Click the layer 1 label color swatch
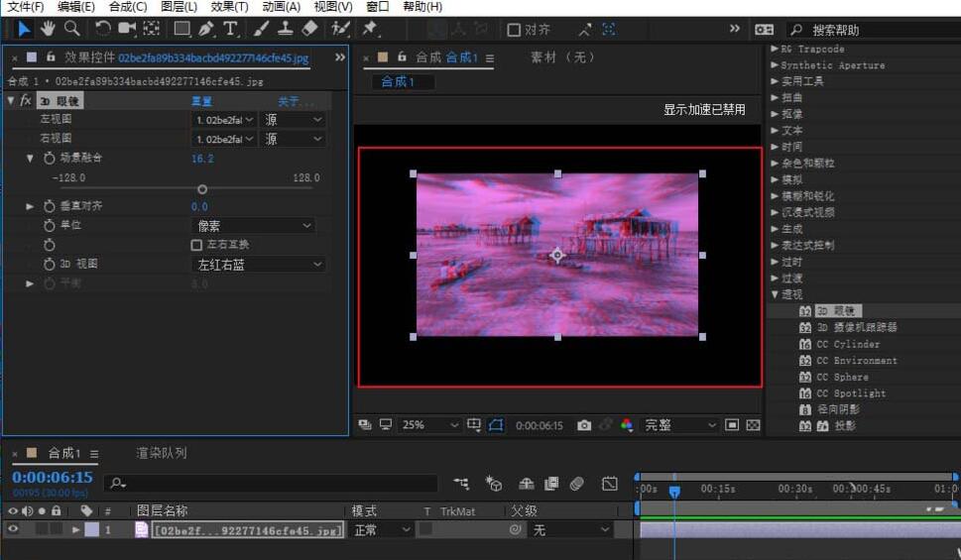 (91, 529)
